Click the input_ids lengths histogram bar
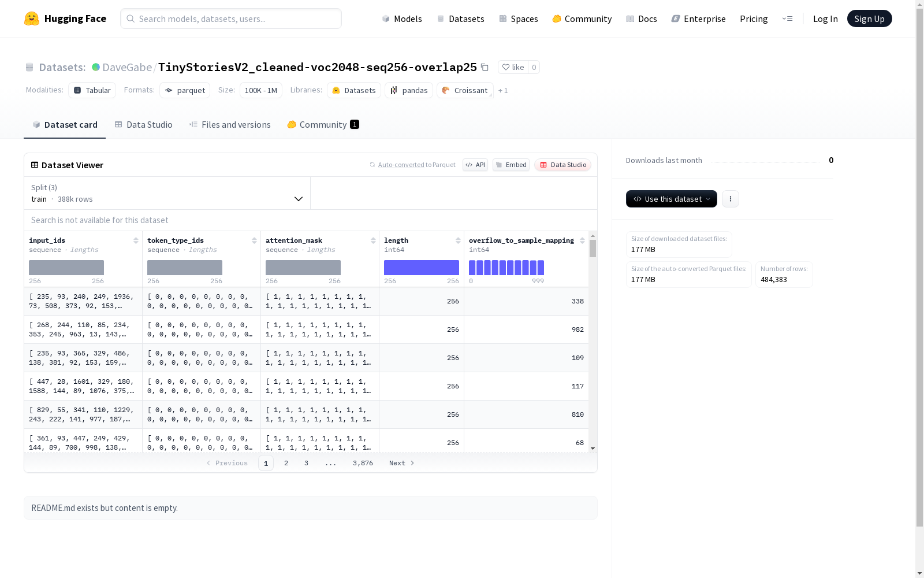Screen dimensions: 924x578 [66, 268]
